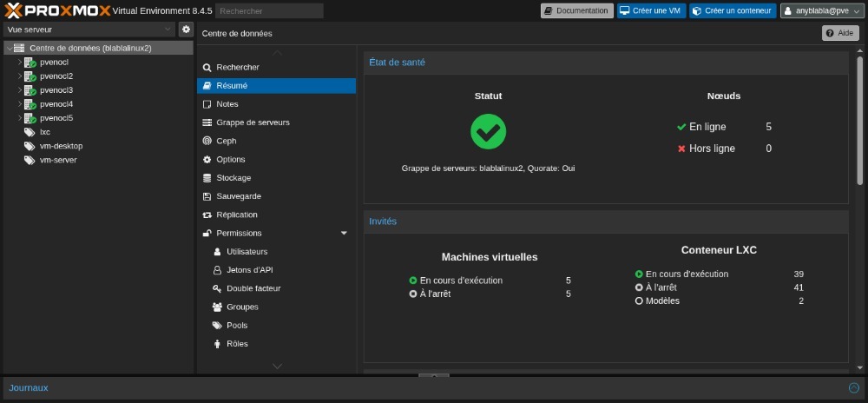Click the Ceph icon in side menu

pyautogui.click(x=207, y=141)
